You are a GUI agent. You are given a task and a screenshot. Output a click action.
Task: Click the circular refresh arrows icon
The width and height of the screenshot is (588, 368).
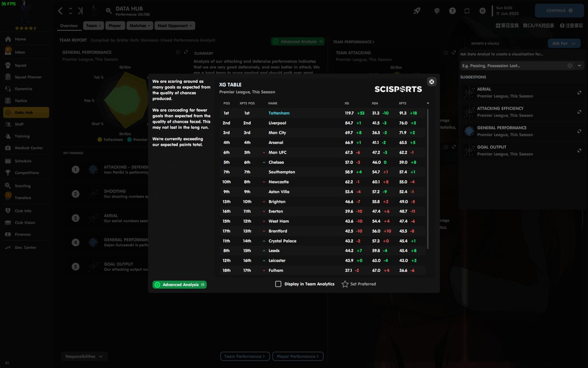click(x=467, y=11)
